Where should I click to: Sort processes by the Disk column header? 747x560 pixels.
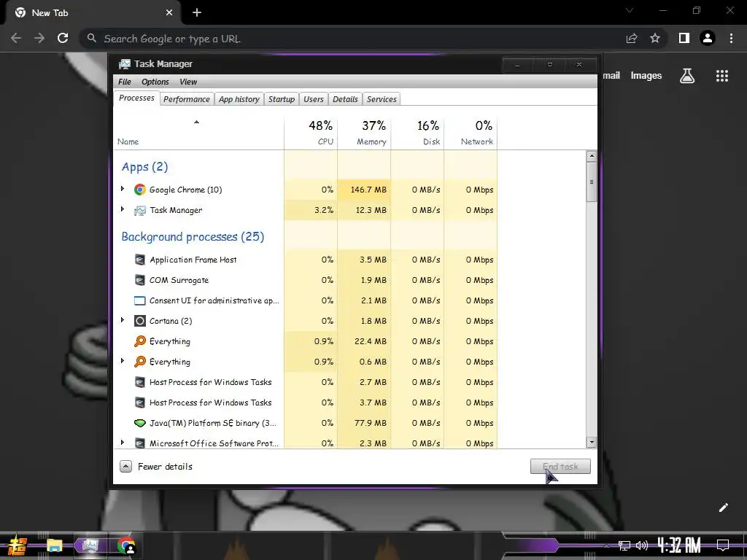[x=418, y=132]
